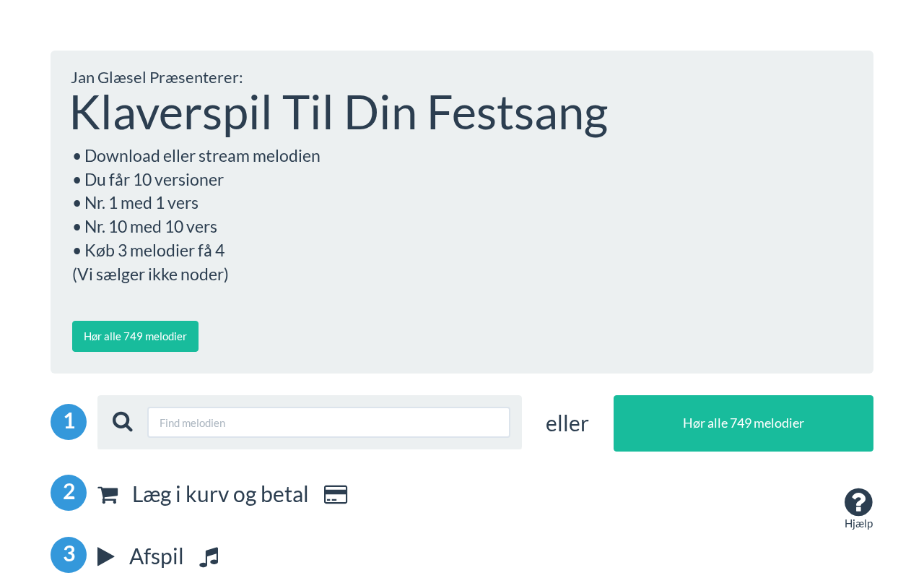Focus the "Find melodien" search field

[328, 423]
